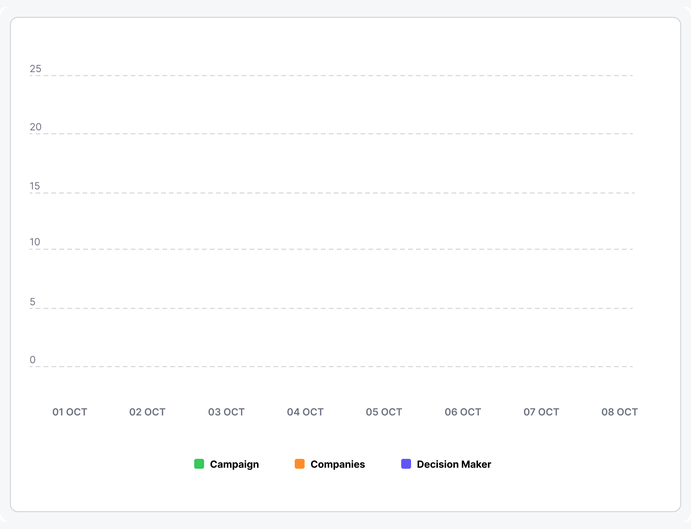Select the 04 OCT axis label
691x529 pixels.
point(305,412)
